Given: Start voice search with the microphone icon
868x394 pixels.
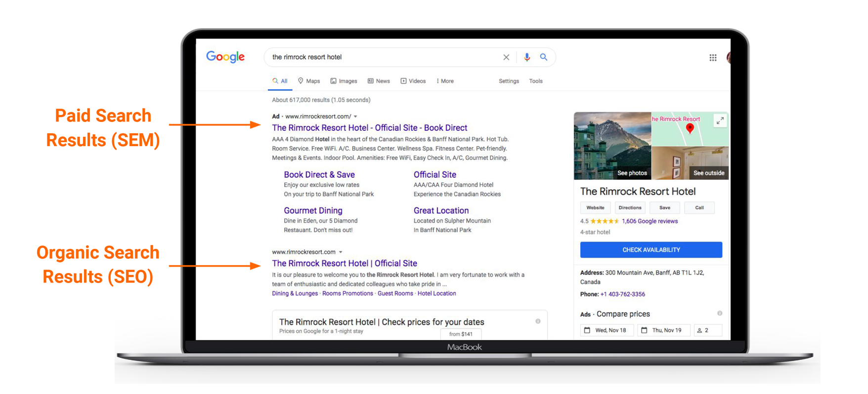Looking at the screenshot, I should click(x=527, y=57).
